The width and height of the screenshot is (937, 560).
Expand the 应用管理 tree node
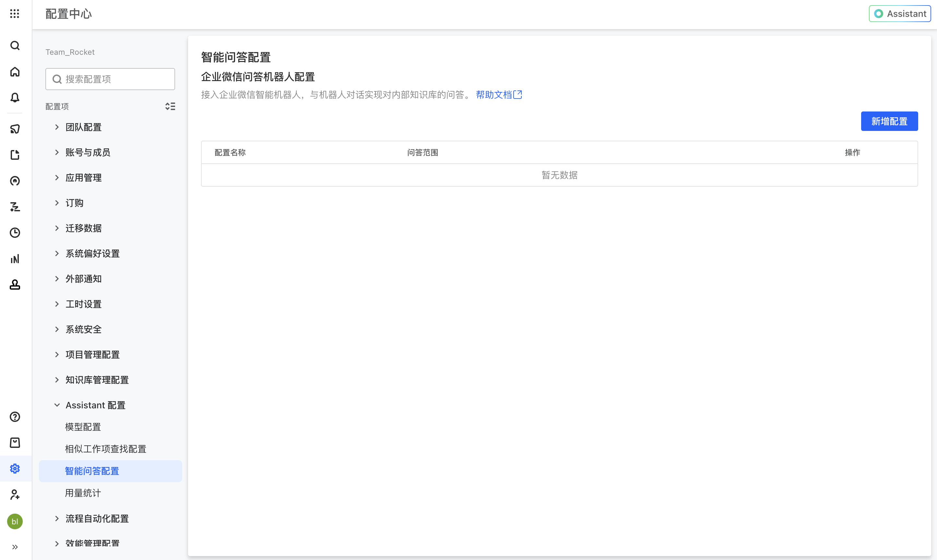57,178
